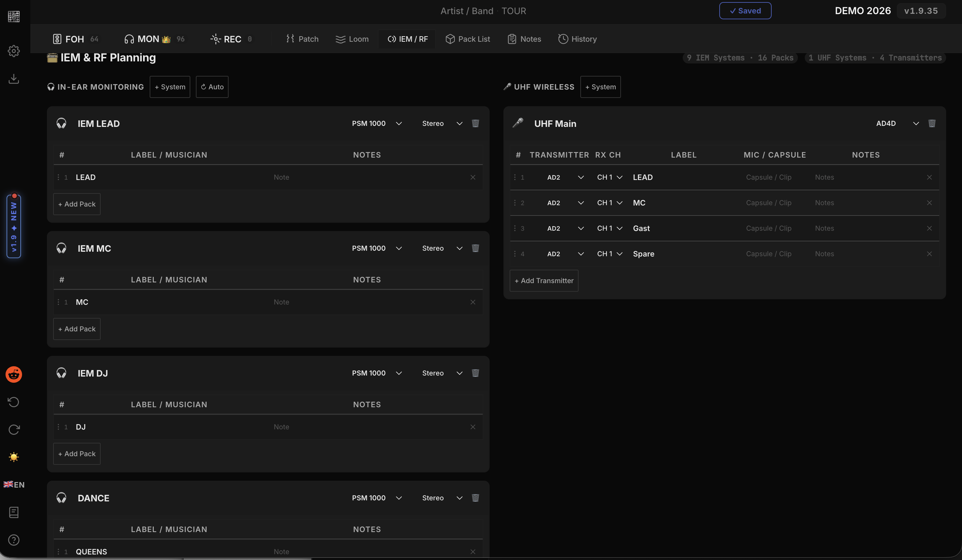Delete DANCE system trash icon
Screen dimensions: 962x560
tap(475, 498)
